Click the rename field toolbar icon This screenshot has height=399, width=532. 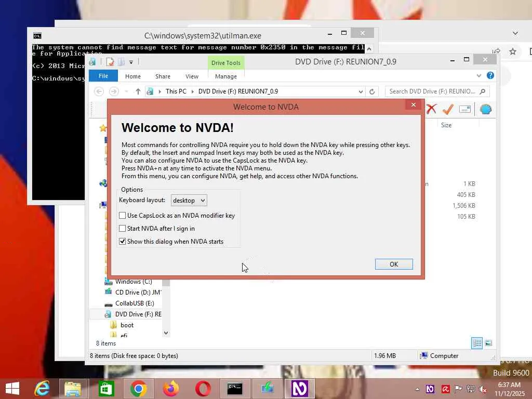(x=465, y=109)
